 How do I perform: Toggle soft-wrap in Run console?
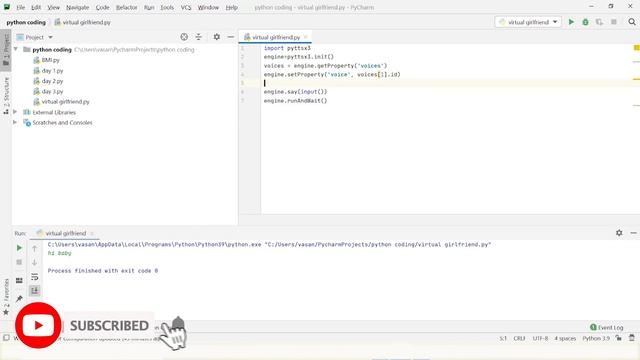tap(35, 277)
